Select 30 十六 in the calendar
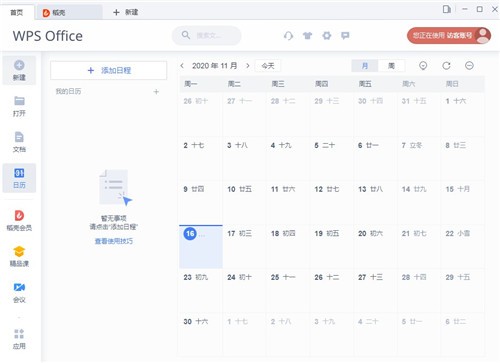The width and height of the screenshot is (500, 363). (201, 334)
